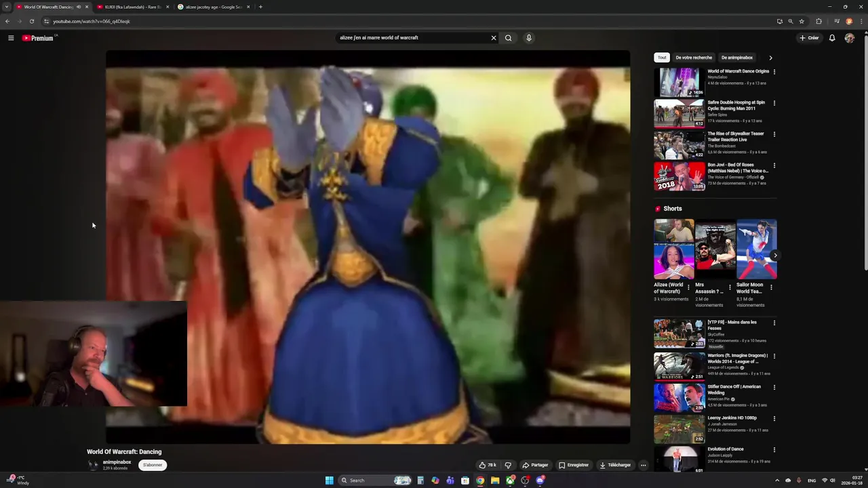Play the Alizee (World of Warcraft) short

(674, 249)
